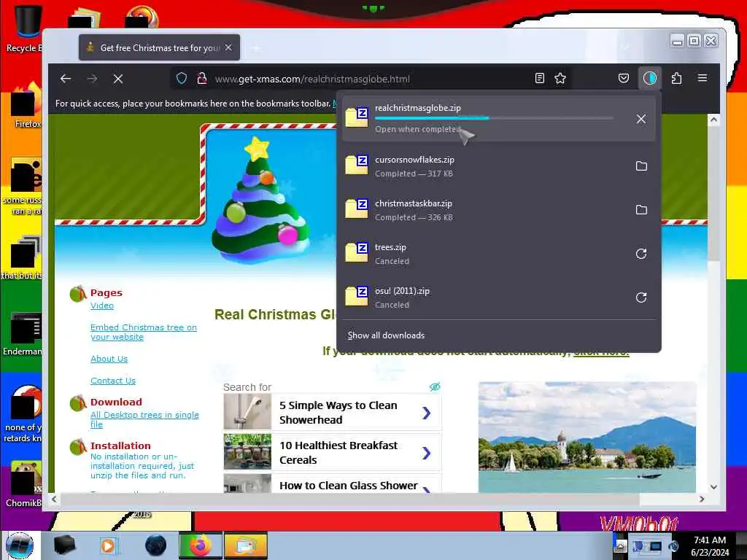Go forward with the forward arrow
Screen dimensions: 747x560
point(92,79)
